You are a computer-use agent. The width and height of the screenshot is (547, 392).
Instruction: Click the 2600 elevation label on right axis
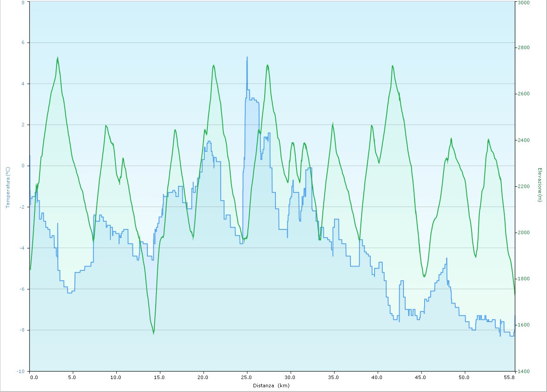click(x=524, y=94)
